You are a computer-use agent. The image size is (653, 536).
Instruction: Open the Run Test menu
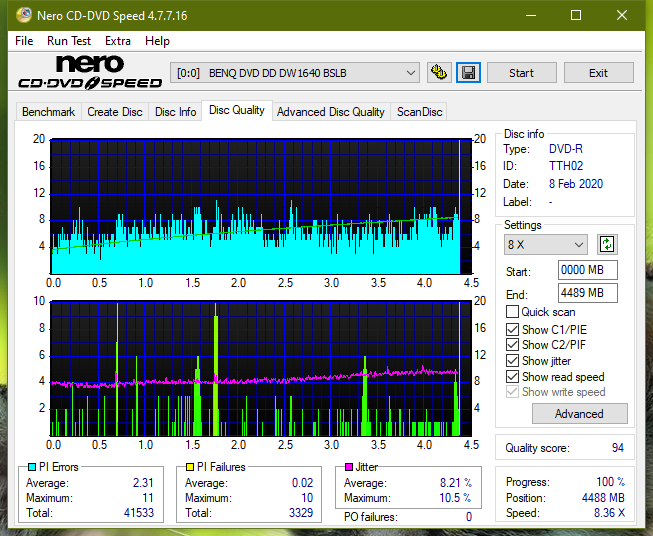click(x=69, y=41)
